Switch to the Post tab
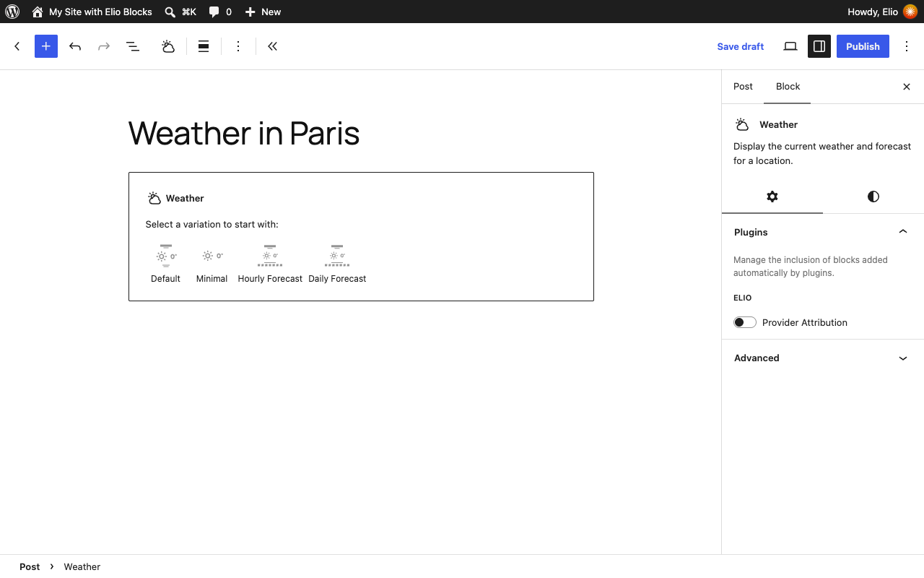The height and width of the screenshot is (578, 924). tap(743, 87)
